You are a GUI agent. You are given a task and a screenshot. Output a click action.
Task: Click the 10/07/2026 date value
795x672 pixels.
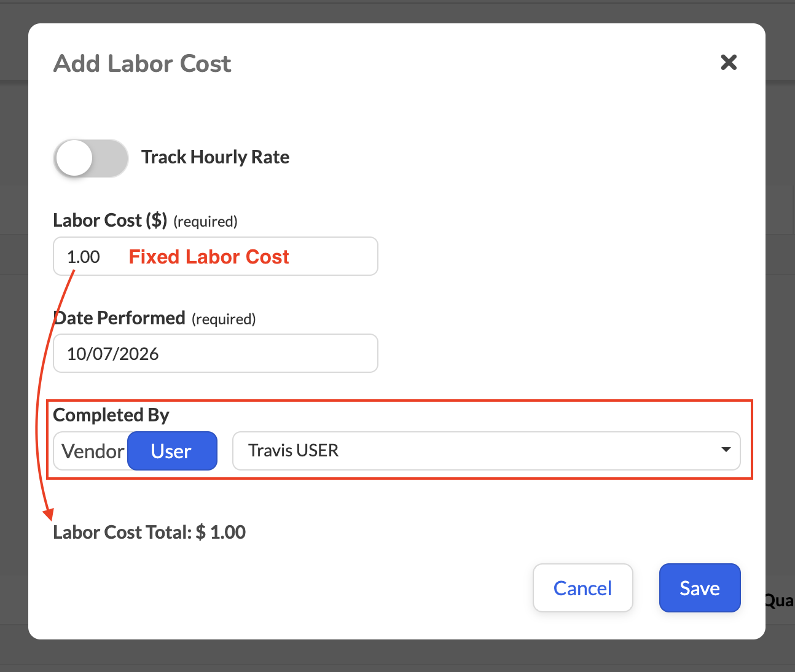pos(113,354)
